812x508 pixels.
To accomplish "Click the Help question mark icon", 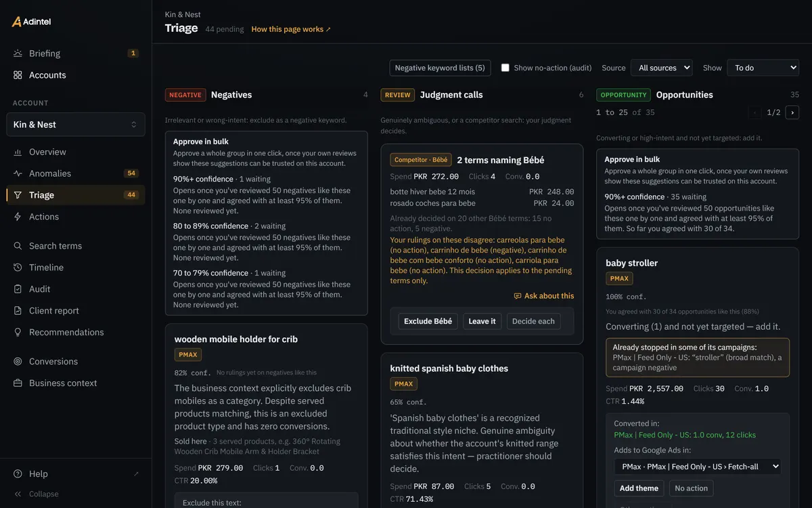I will tap(18, 474).
